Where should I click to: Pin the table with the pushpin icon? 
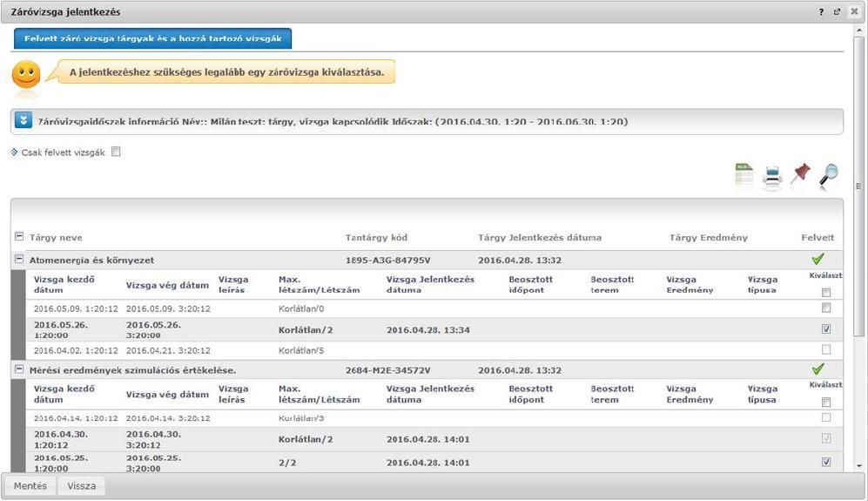pyautogui.click(x=800, y=174)
